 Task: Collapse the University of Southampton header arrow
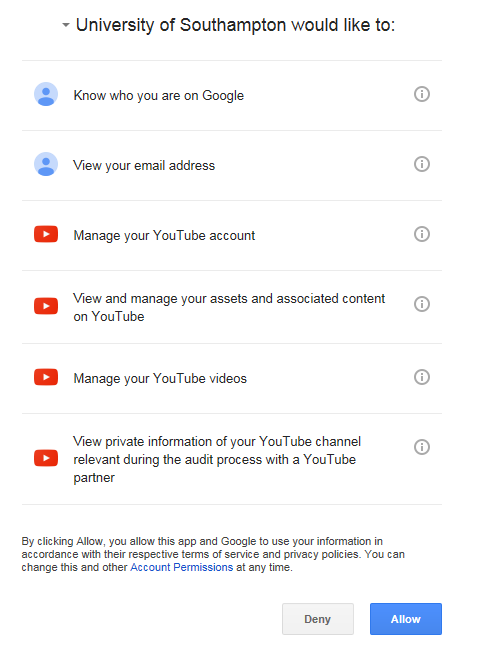point(66,25)
